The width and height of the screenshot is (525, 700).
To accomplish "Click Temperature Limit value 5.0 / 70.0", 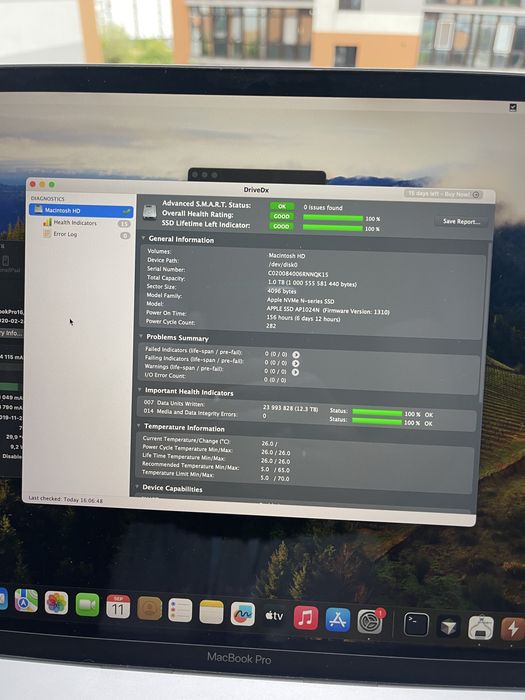I will pos(275,478).
